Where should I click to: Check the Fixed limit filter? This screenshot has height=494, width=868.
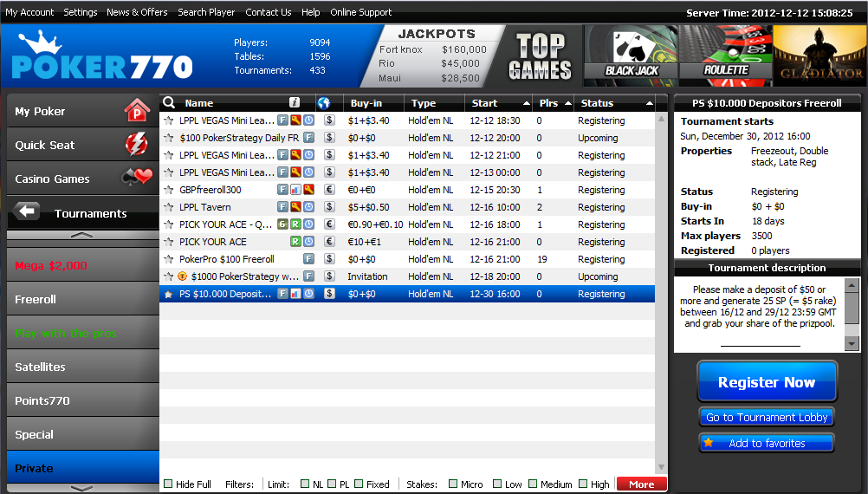[359, 484]
